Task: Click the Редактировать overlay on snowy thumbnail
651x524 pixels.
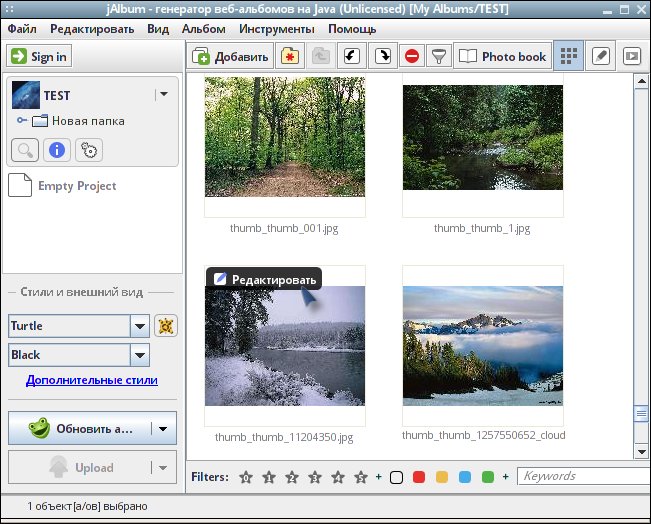Action: (264, 279)
